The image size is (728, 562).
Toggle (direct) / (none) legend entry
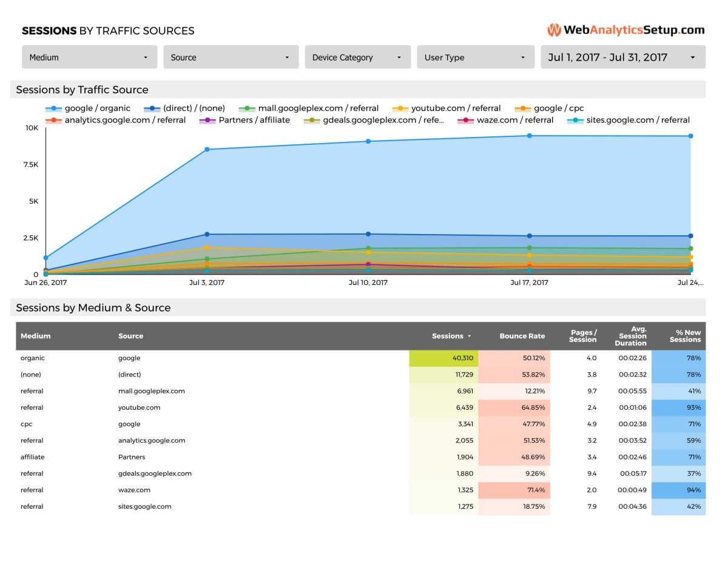(184, 109)
